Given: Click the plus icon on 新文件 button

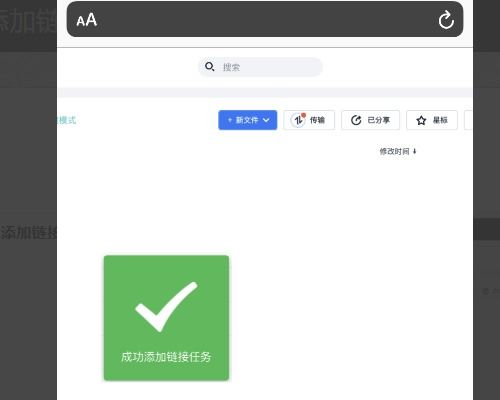Looking at the screenshot, I should click(230, 120).
